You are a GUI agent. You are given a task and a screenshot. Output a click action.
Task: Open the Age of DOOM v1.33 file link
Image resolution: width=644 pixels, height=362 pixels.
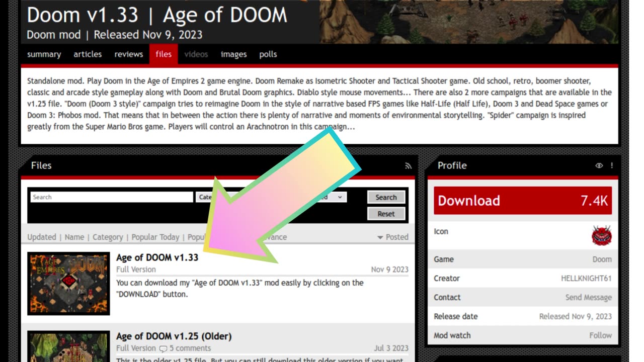[x=157, y=257]
